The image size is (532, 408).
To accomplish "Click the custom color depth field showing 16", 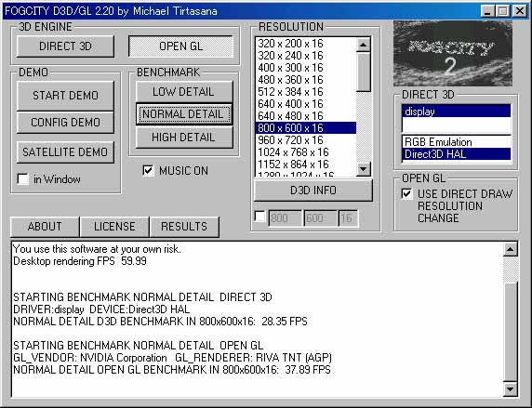I will click(x=348, y=218).
